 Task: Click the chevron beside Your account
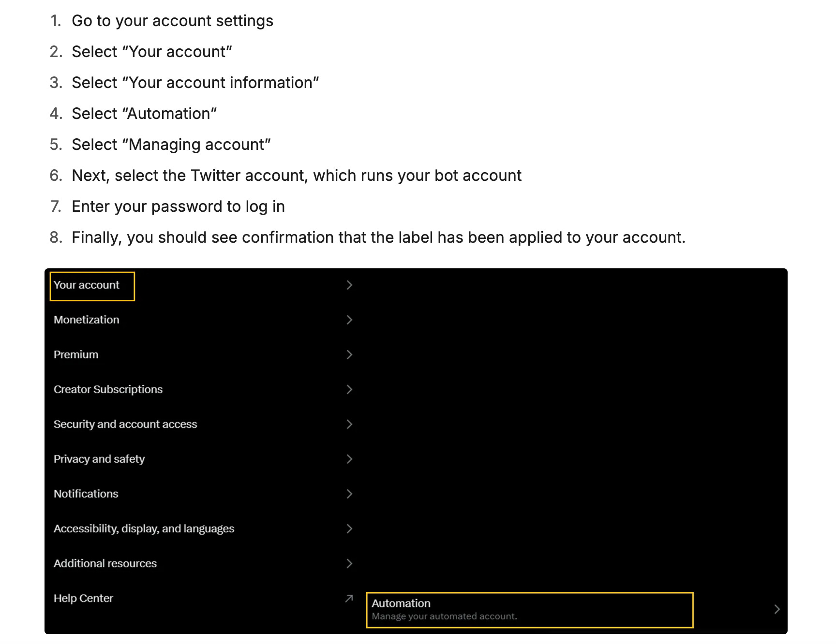[349, 285]
